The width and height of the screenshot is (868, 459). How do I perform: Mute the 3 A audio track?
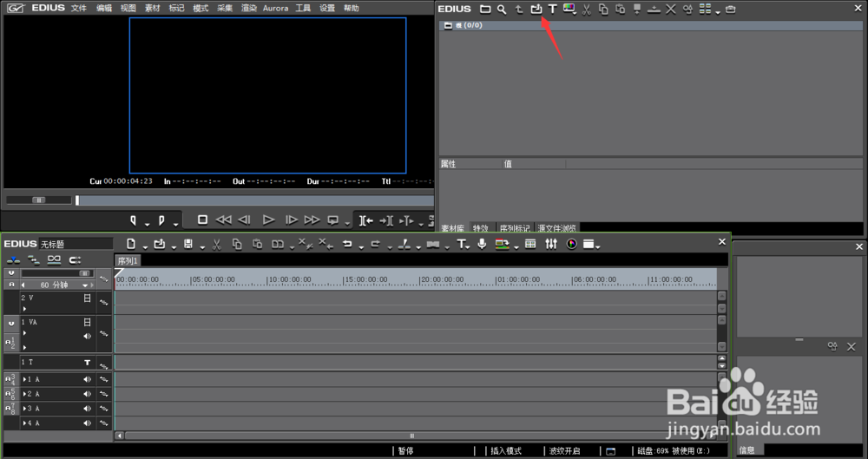coord(87,408)
